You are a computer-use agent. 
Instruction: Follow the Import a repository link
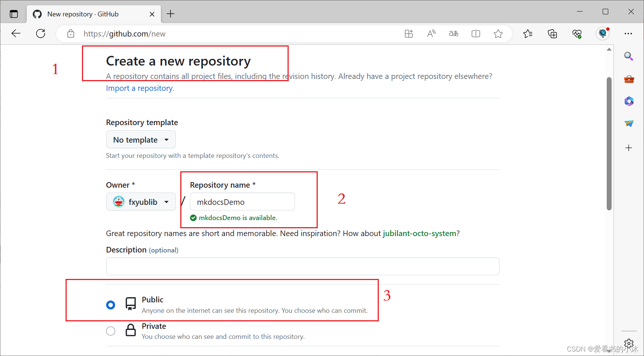tap(140, 88)
